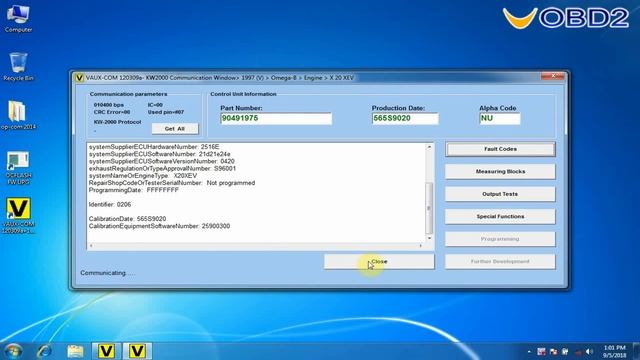The width and height of the screenshot is (640, 360).
Task: Click the Get All button
Action: coord(175,129)
